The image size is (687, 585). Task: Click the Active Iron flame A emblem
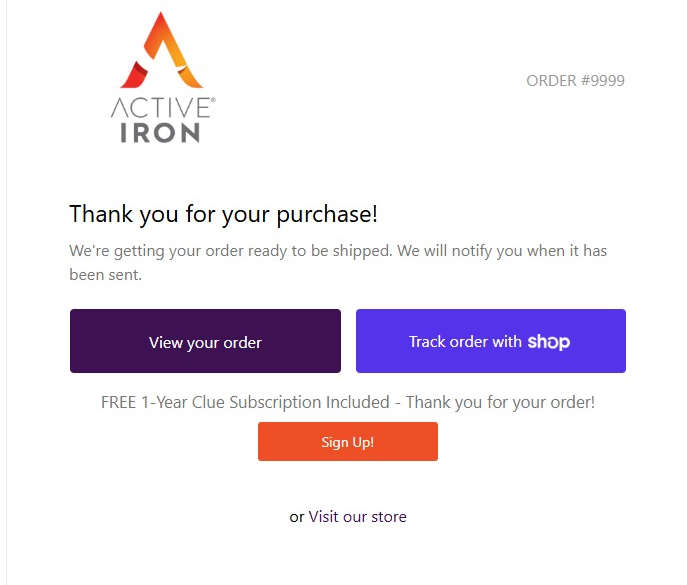point(161,50)
